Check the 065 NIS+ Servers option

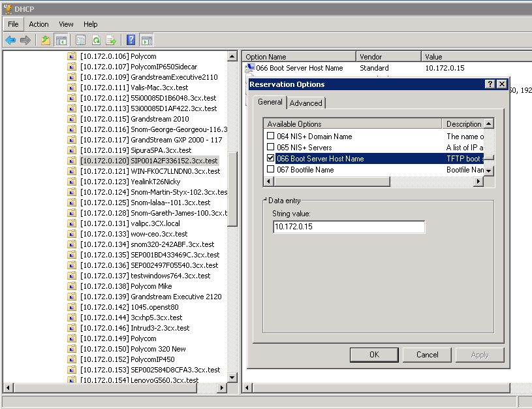[270, 147]
